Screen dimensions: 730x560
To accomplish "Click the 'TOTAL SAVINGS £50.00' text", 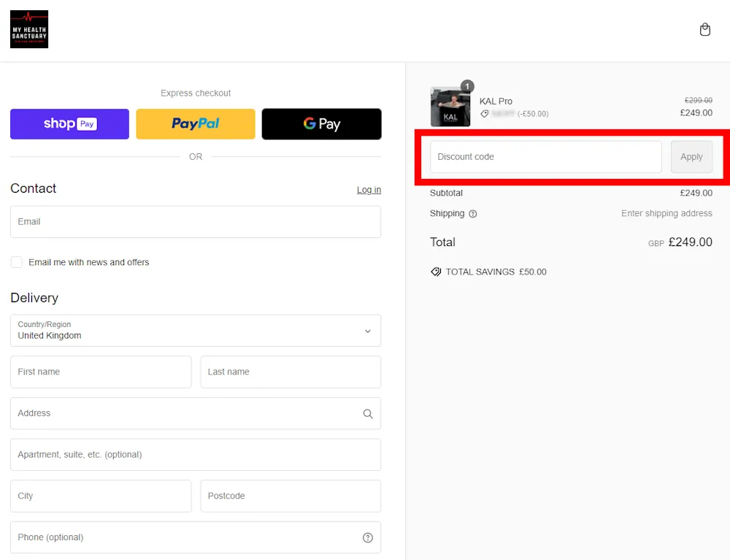I will tap(496, 272).
